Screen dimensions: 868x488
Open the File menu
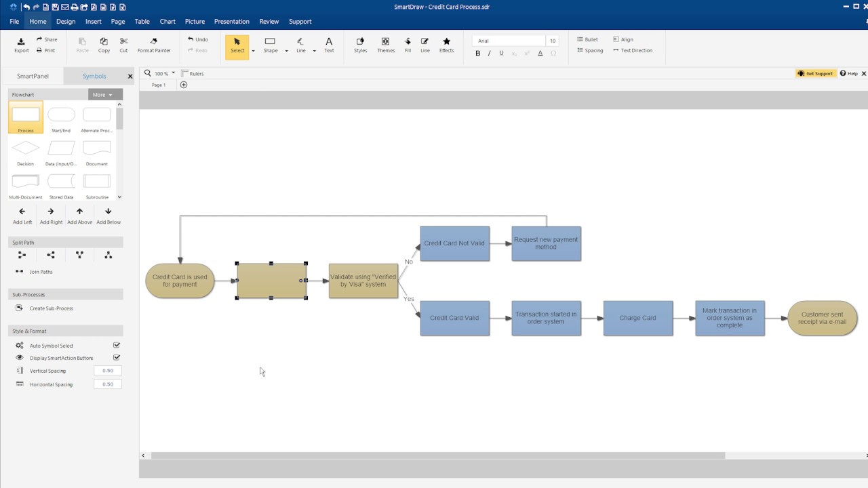pos(14,21)
